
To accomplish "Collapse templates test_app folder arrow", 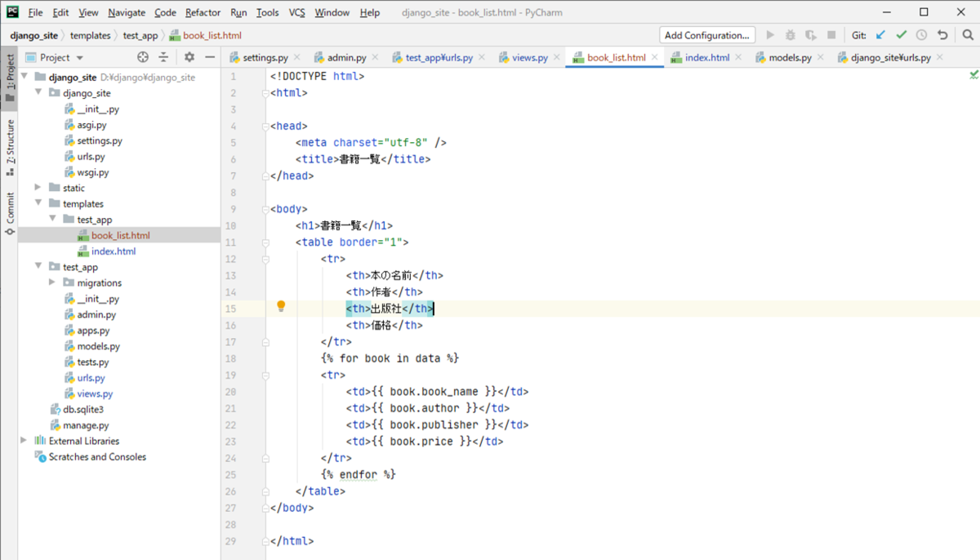I will [53, 220].
